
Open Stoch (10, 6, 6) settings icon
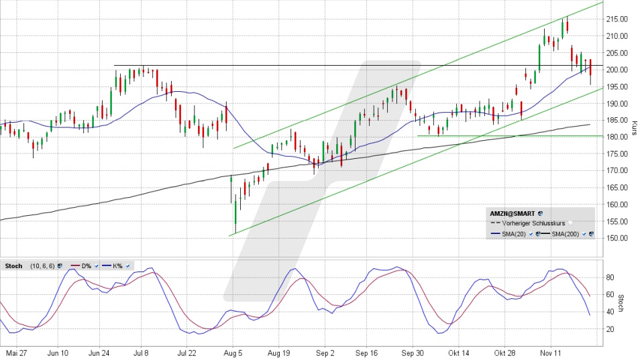pyautogui.click(x=60, y=266)
